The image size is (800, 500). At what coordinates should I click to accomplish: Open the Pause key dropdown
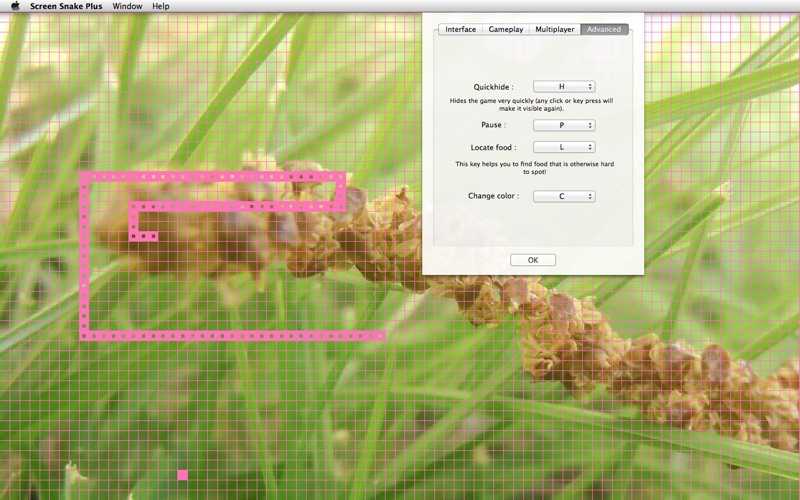click(564, 125)
